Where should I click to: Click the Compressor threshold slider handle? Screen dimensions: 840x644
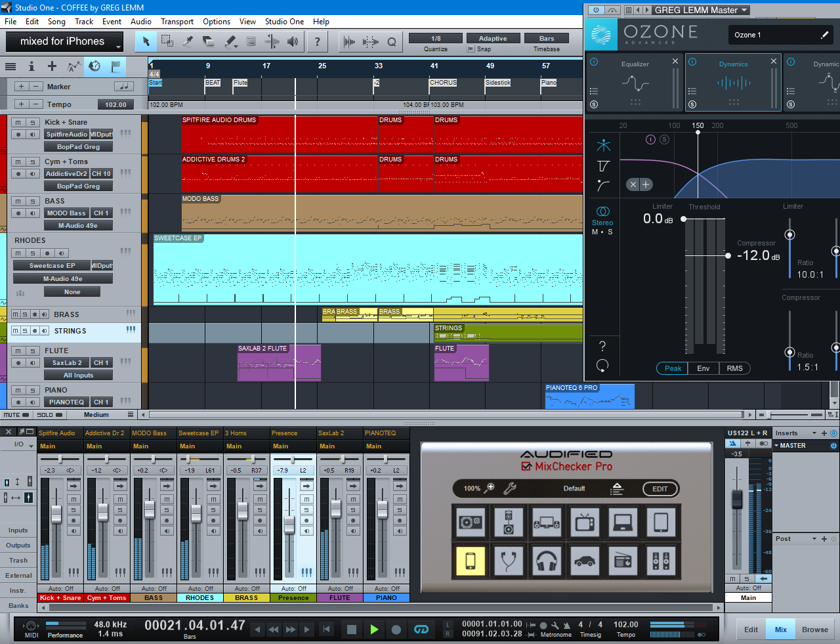(728, 255)
